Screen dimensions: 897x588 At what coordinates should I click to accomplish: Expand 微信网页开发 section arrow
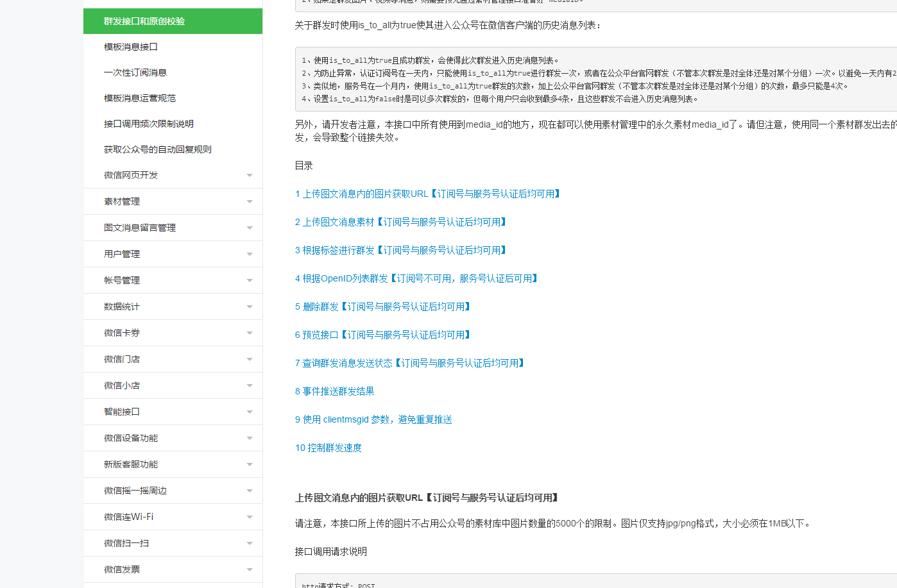tap(250, 176)
